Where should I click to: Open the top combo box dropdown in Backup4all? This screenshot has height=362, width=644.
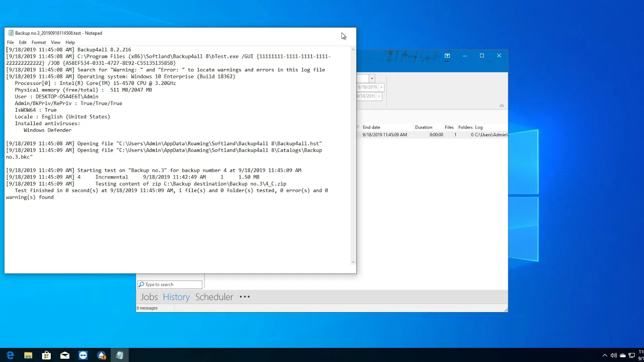click(x=372, y=78)
